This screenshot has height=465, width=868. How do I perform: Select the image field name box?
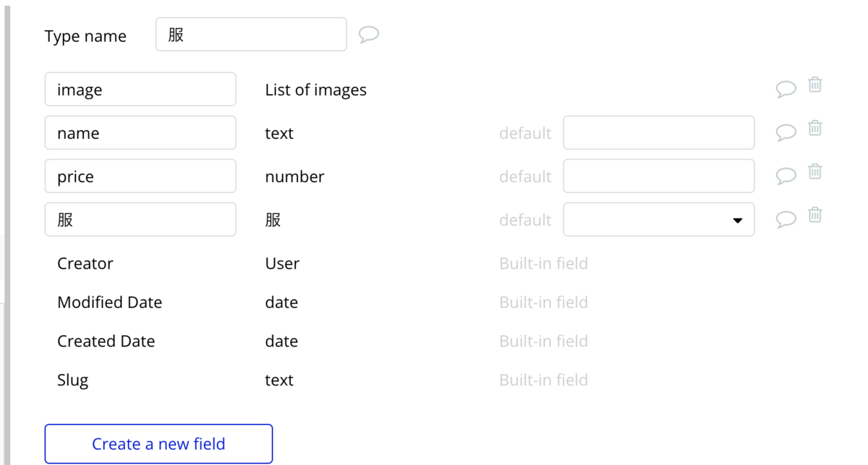[x=140, y=89]
